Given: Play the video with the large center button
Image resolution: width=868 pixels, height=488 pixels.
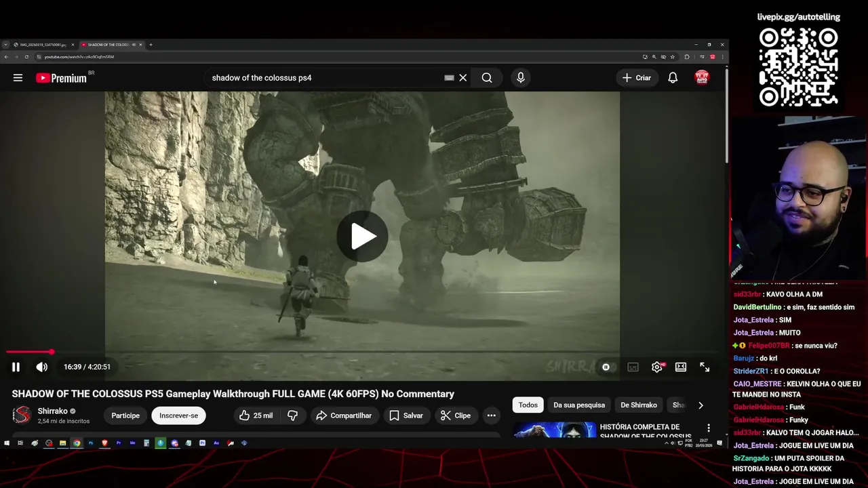Looking at the screenshot, I should [x=362, y=236].
